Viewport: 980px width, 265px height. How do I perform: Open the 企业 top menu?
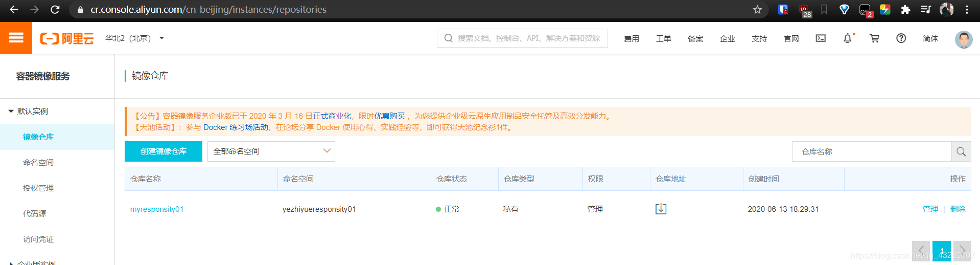(x=727, y=38)
